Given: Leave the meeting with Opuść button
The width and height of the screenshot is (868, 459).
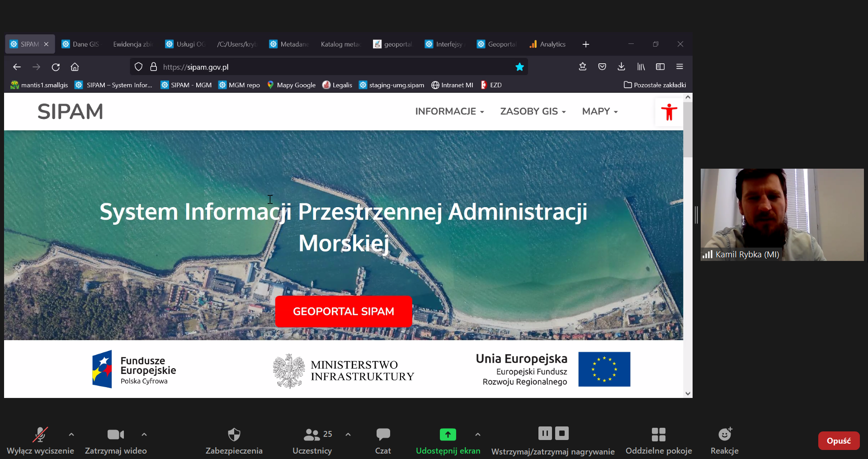Looking at the screenshot, I should [839, 440].
